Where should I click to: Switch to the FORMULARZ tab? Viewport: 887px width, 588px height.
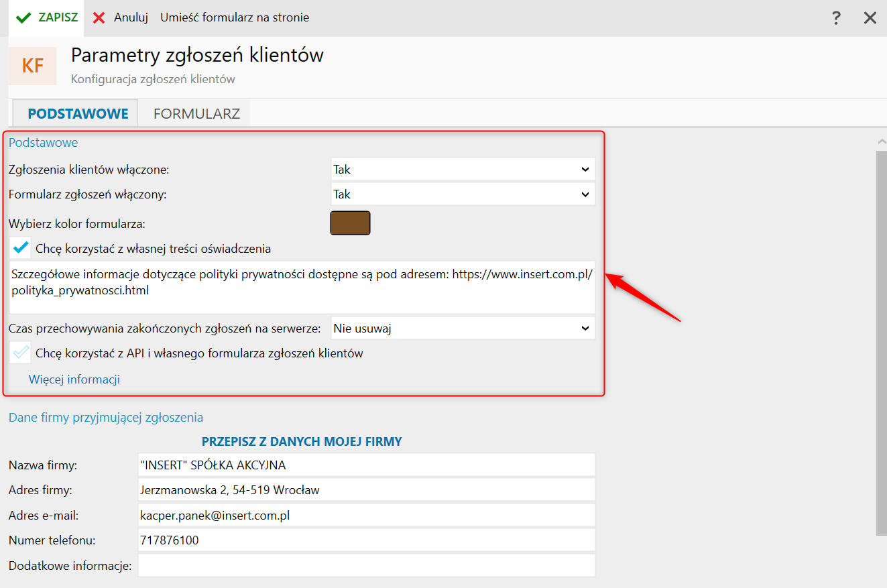pyautogui.click(x=196, y=114)
